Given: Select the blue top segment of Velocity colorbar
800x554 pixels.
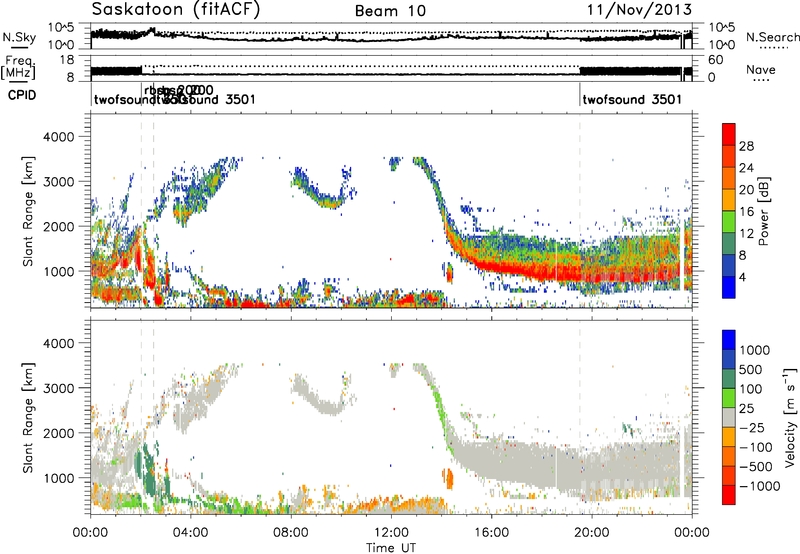Looking at the screenshot, I should click(729, 340).
